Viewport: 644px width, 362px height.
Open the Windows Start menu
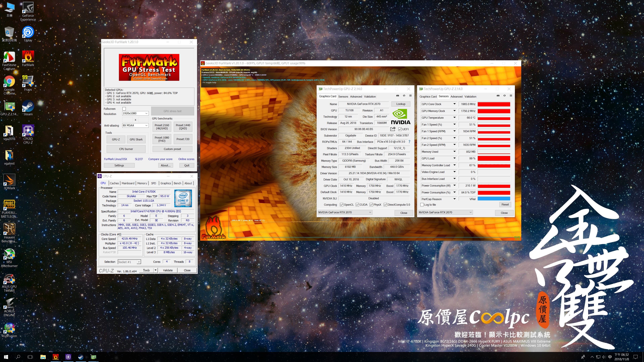tap(6, 357)
